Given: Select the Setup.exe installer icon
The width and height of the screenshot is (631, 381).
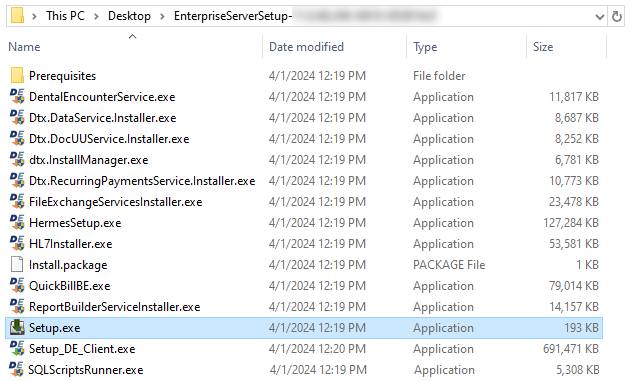Looking at the screenshot, I should tap(17, 327).
